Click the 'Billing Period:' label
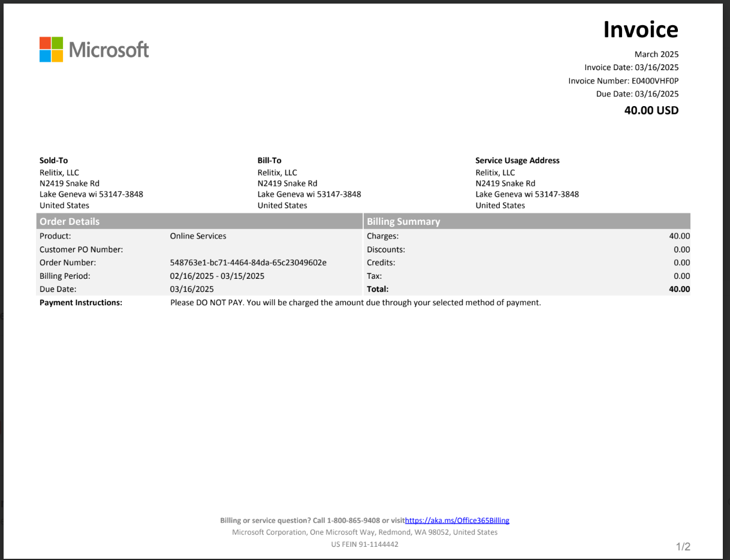This screenshot has height=560, width=730. click(x=65, y=276)
